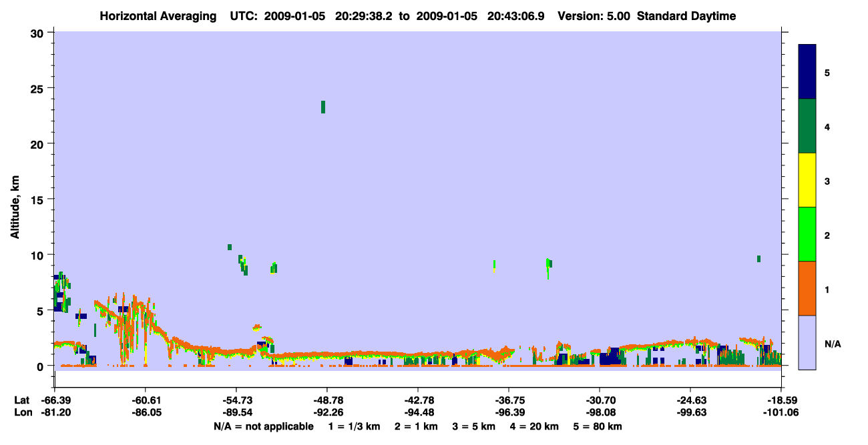This screenshot has width=868, height=445.
Task: Click the '3 = 5 km' legend entry
Action: coord(475,426)
